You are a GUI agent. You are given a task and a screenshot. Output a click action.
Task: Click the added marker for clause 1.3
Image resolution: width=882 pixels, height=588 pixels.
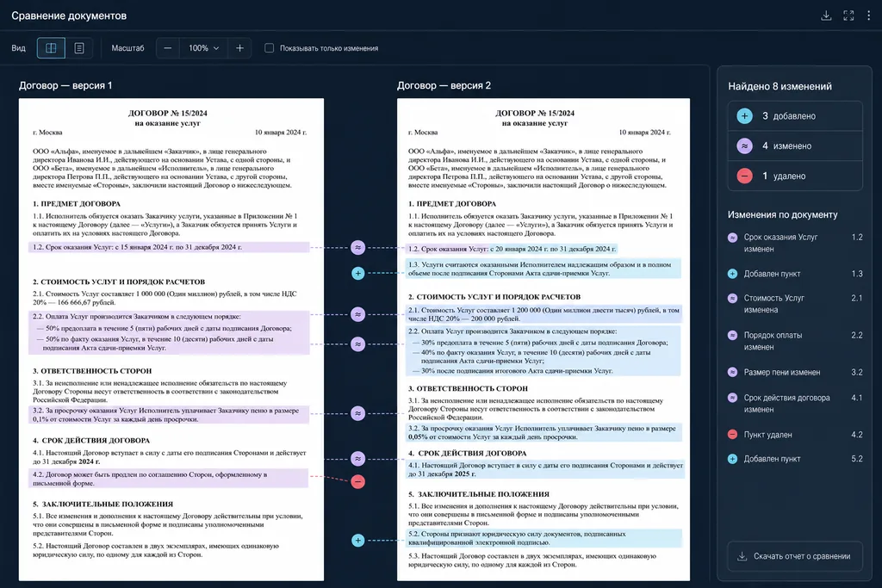(357, 273)
